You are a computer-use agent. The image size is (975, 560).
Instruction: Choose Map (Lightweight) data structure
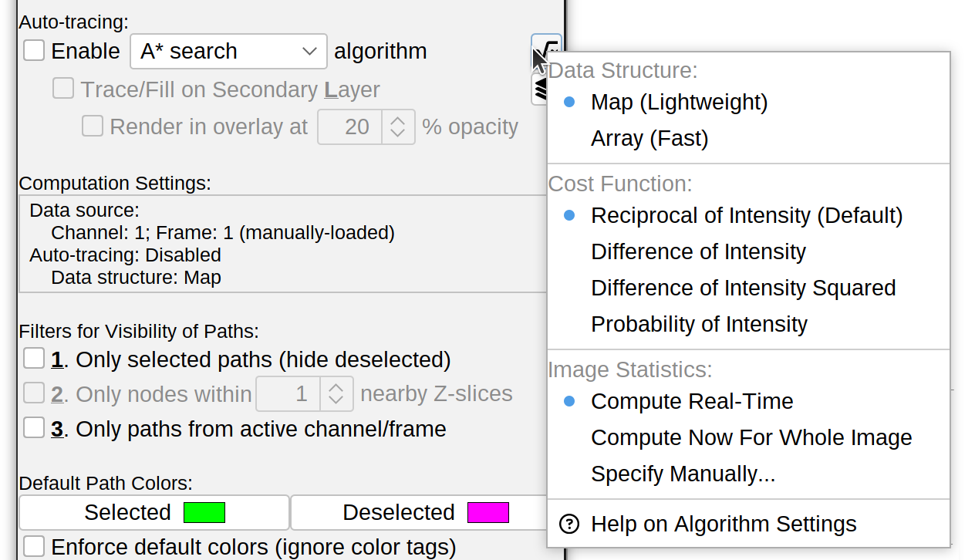click(679, 103)
